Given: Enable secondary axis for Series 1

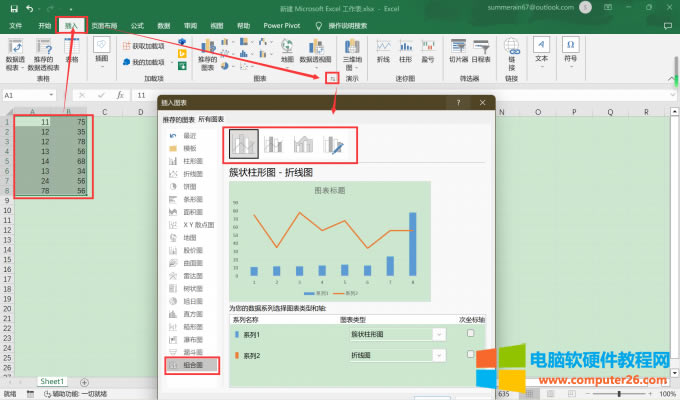Looking at the screenshot, I should pyautogui.click(x=471, y=333).
